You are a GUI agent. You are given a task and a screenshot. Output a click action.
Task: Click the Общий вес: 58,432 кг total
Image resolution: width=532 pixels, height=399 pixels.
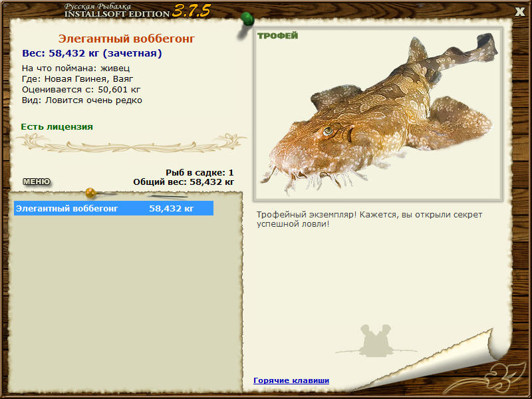coord(184,182)
